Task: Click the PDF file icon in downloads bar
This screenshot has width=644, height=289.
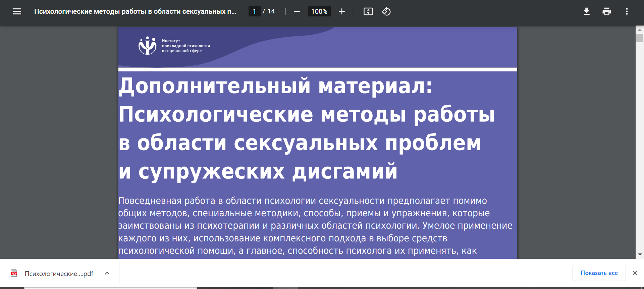Action: coord(14,273)
